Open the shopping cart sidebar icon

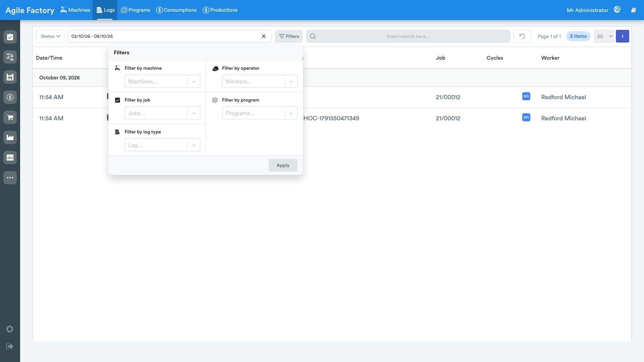tap(10, 117)
